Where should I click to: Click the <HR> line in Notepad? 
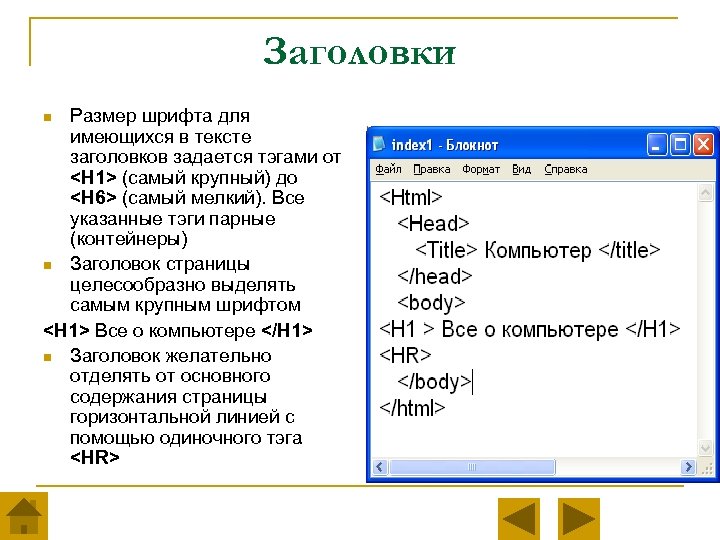405,355
